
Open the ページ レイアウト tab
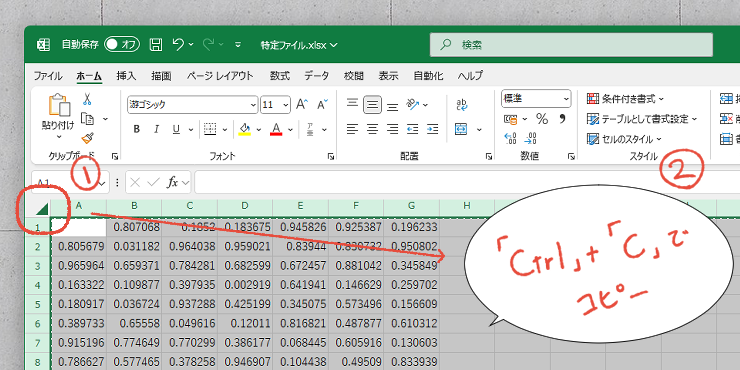pyautogui.click(x=220, y=76)
